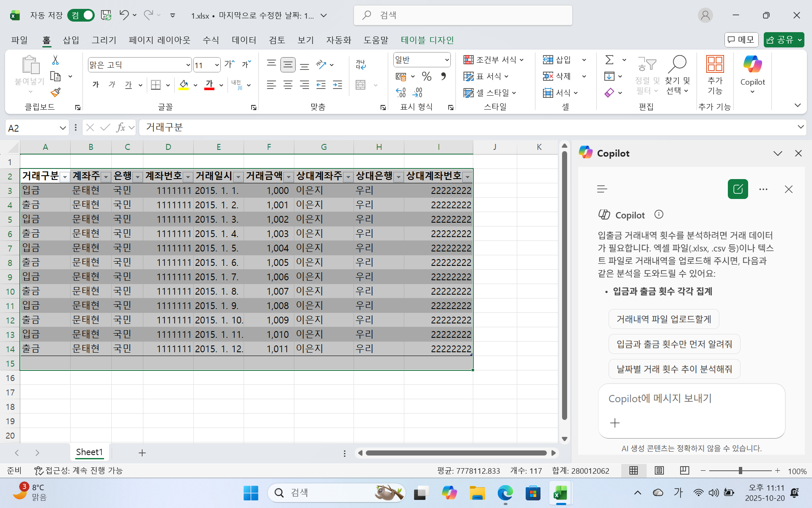The height and width of the screenshot is (508, 812).
Task: Toggle 자동 저장 AutoSave switch
Action: (x=80, y=15)
